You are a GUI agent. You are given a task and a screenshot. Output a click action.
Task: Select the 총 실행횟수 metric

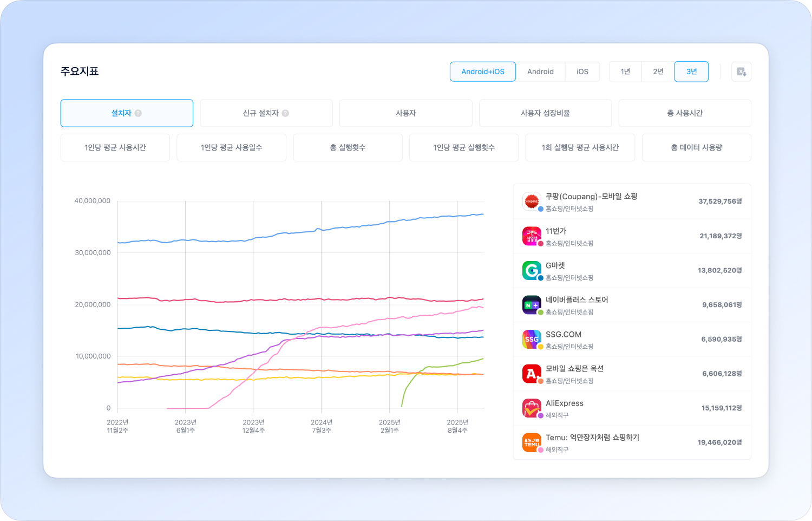[348, 147]
